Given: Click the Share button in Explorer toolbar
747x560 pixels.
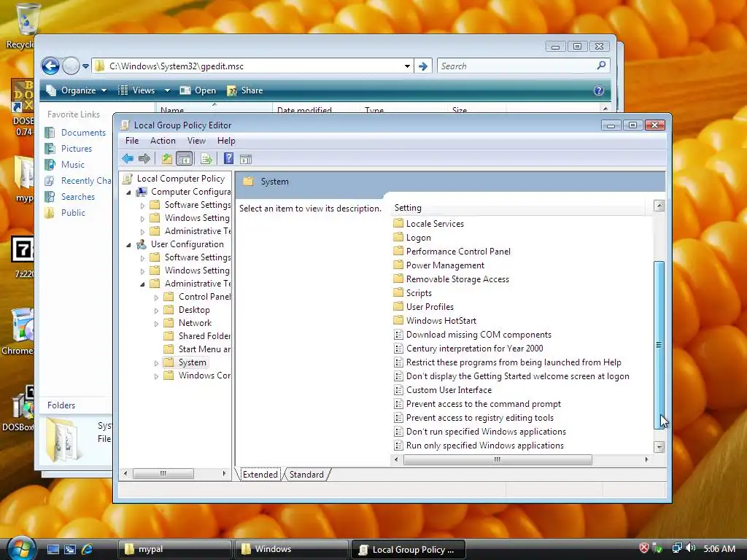Looking at the screenshot, I should (245, 90).
